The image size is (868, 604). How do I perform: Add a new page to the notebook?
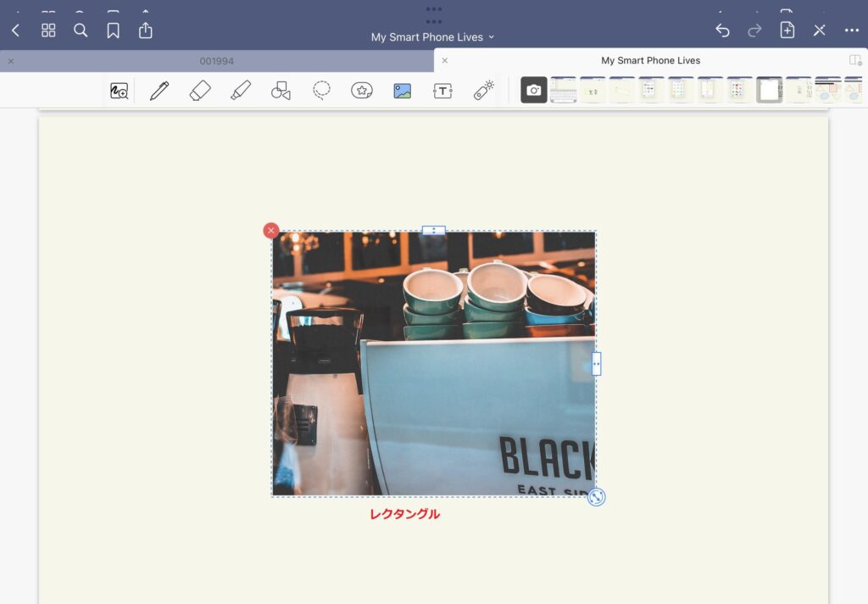tap(787, 30)
